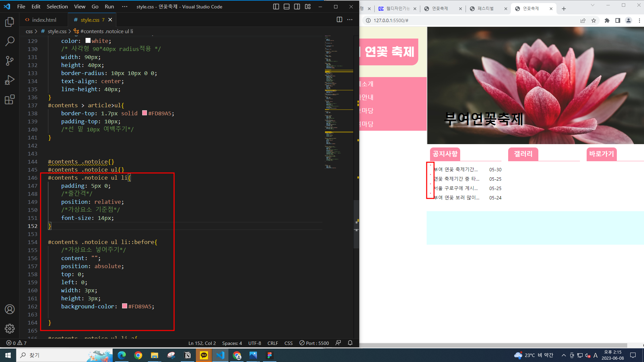Open the Search view icon
The image size is (644, 362).
pos(10,42)
